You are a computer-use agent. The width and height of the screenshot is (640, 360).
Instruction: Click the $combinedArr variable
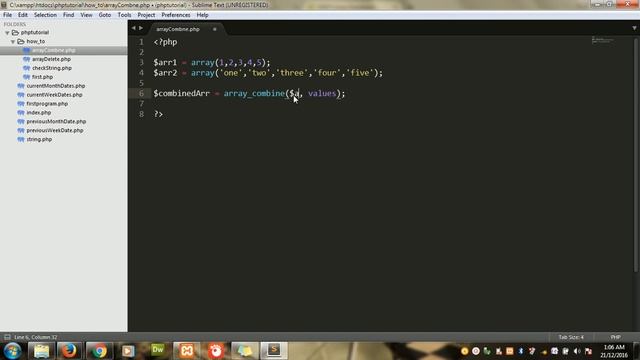[x=182, y=93]
